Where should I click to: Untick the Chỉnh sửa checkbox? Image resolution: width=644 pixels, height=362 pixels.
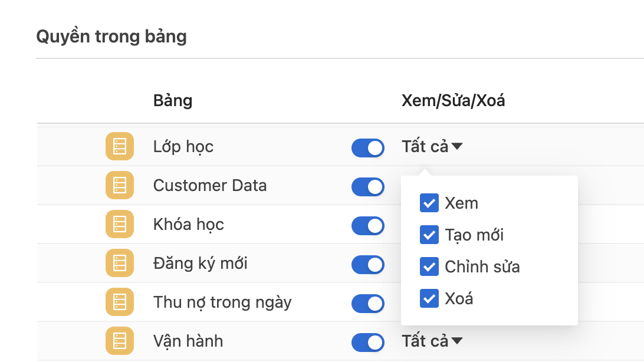(429, 267)
